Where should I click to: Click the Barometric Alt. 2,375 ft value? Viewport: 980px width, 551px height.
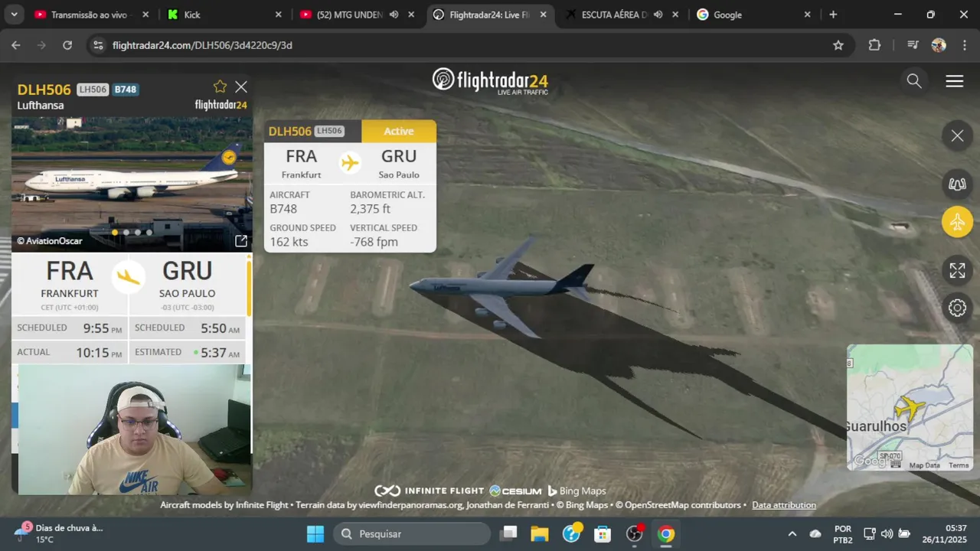pos(370,209)
